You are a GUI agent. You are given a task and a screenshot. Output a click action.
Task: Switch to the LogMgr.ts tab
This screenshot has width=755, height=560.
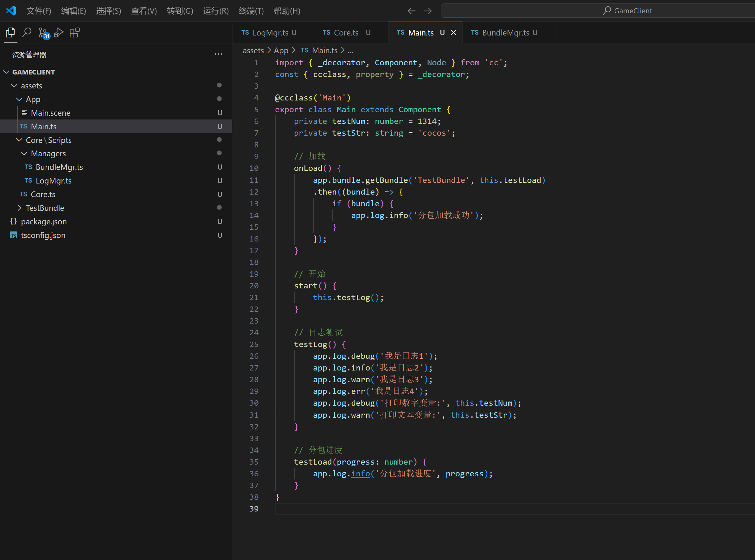pyautogui.click(x=270, y=33)
